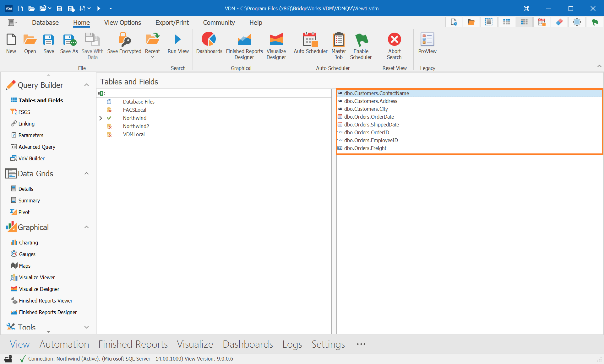
Task: Select dbo.Customers.Address field
Action: point(371,101)
